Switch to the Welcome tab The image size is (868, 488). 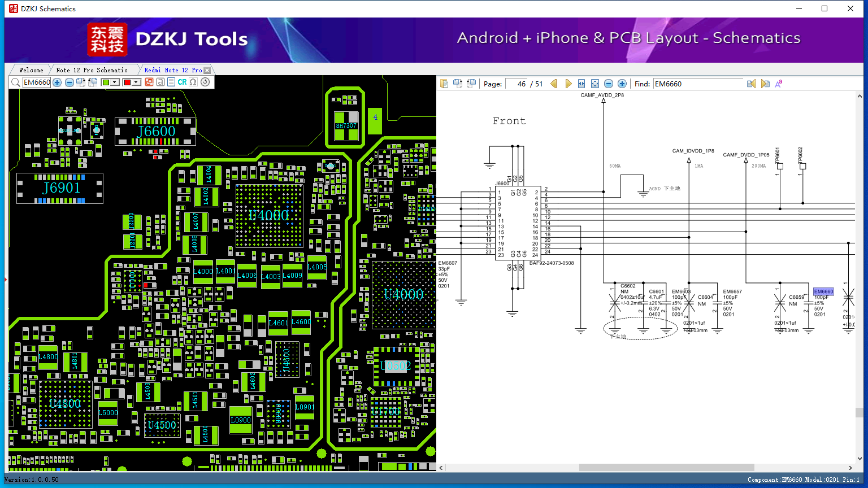31,70
